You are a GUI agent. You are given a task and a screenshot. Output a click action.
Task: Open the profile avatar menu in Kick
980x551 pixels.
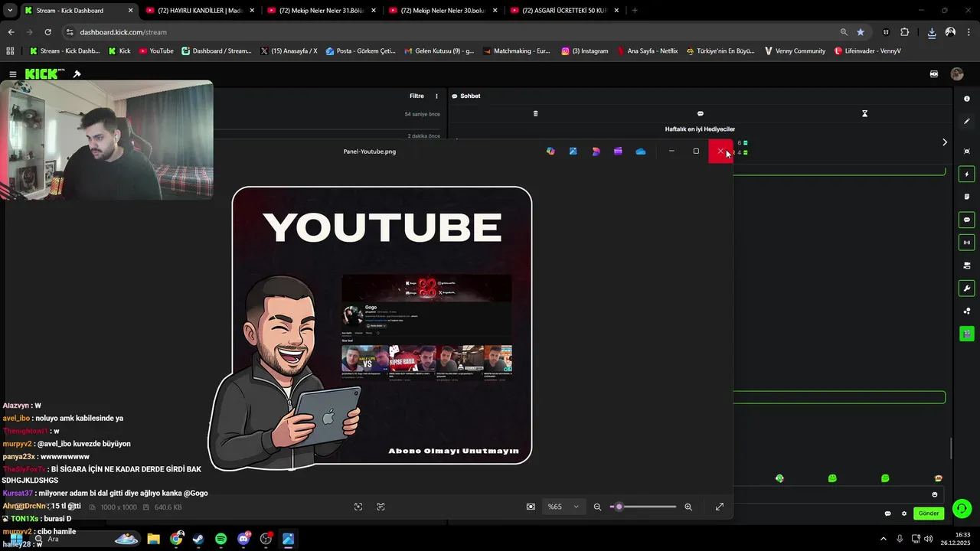pos(956,74)
